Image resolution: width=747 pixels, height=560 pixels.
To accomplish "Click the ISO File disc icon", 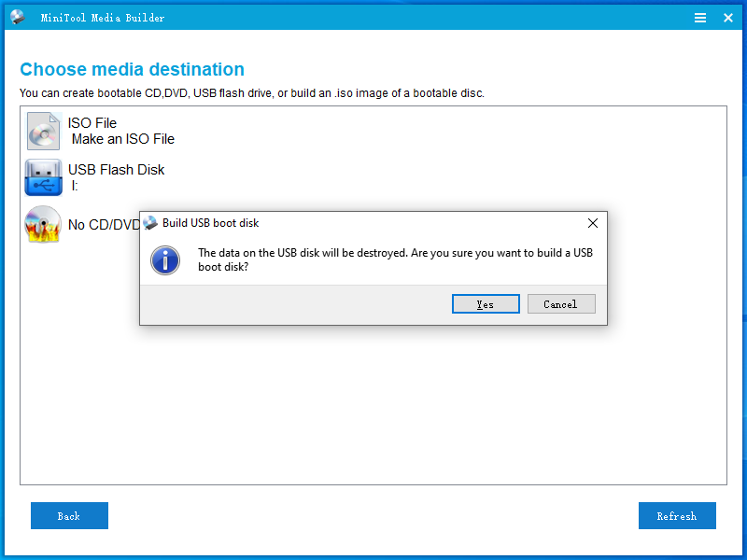I will point(43,131).
